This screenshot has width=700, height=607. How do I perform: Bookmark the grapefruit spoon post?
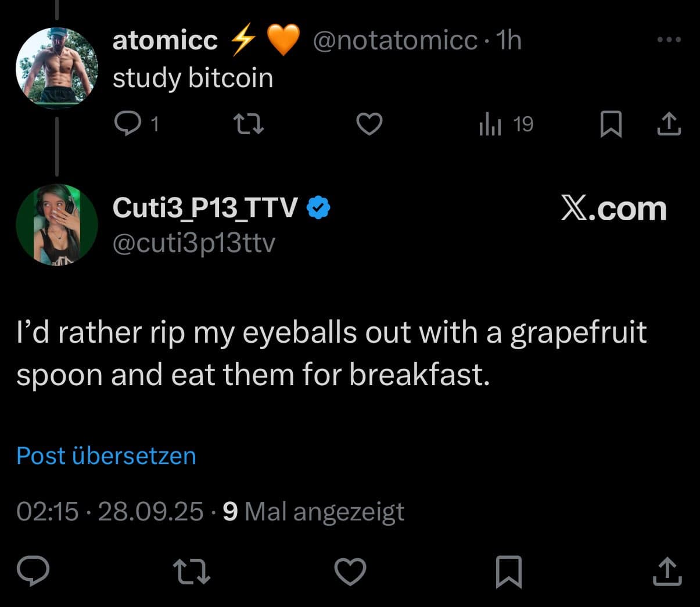coord(509,572)
